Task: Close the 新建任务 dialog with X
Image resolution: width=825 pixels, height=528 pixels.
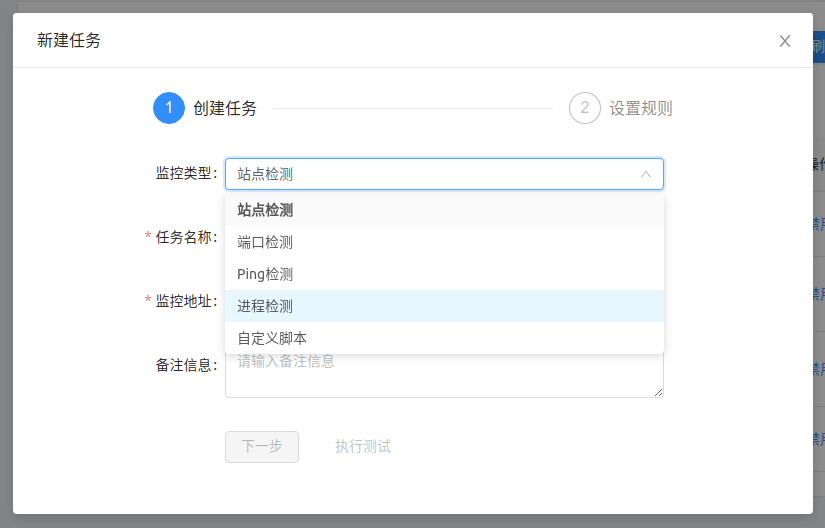Action: (x=785, y=41)
